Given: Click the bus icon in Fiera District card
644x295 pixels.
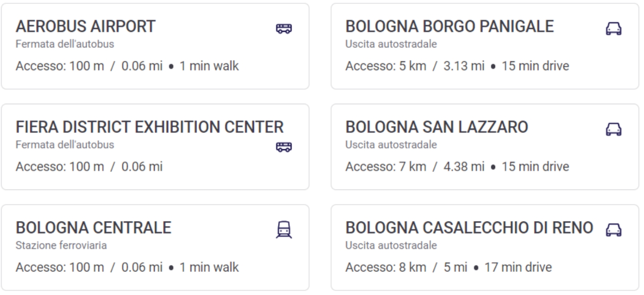Looking at the screenshot, I should (x=284, y=147).
